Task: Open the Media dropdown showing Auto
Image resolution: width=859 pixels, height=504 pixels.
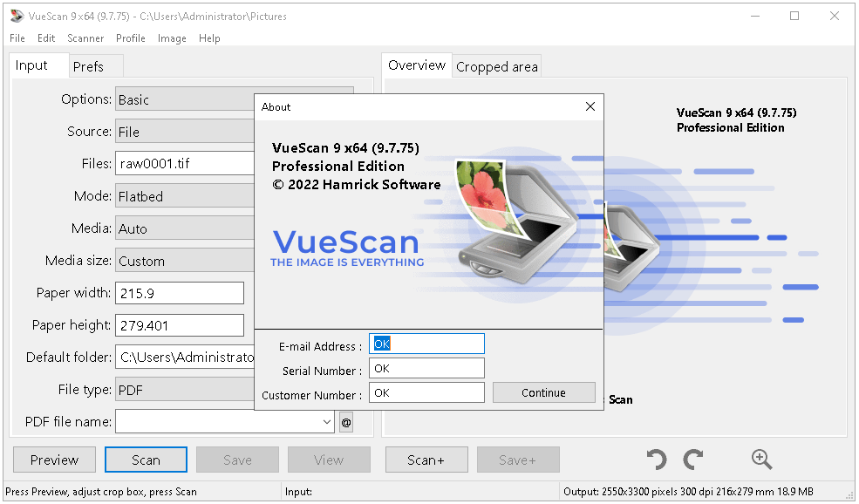Action: tap(185, 228)
